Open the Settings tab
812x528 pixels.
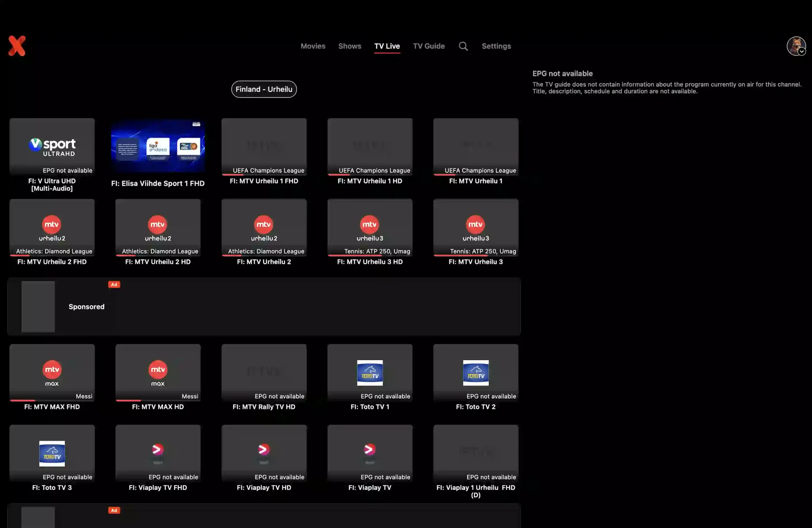pos(496,46)
